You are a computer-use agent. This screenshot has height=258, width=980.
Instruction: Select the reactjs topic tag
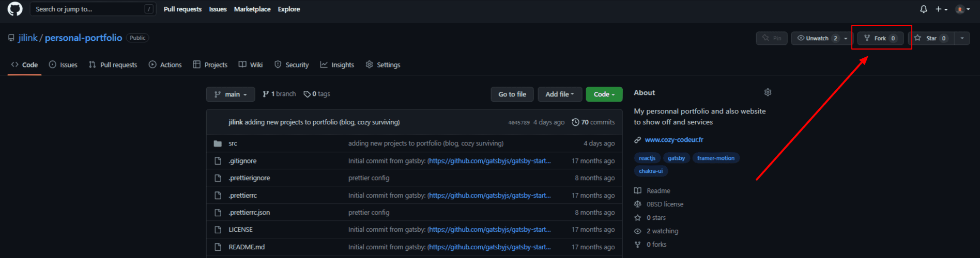click(647, 158)
